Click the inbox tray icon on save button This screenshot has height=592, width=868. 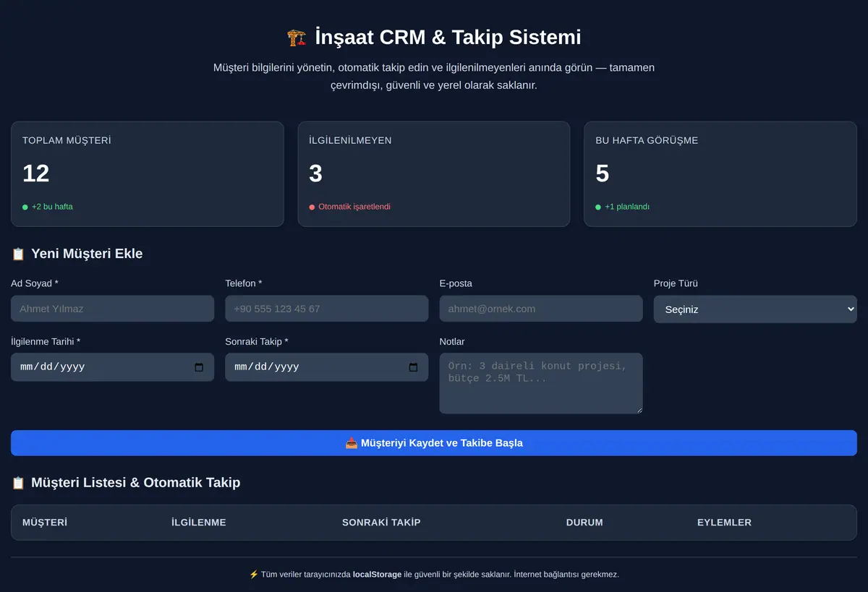click(x=352, y=443)
